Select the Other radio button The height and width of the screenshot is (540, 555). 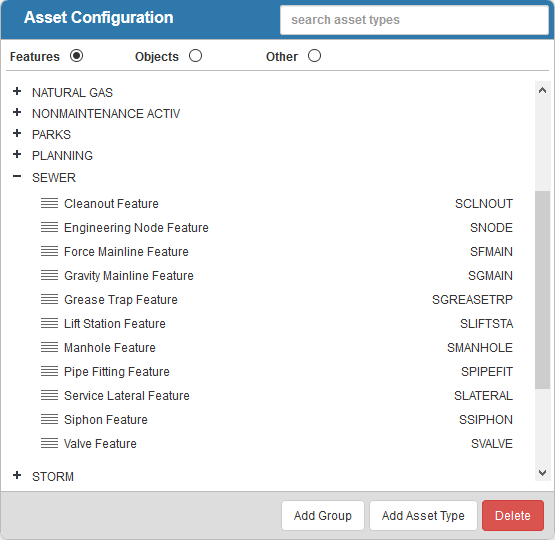point(314,56)
